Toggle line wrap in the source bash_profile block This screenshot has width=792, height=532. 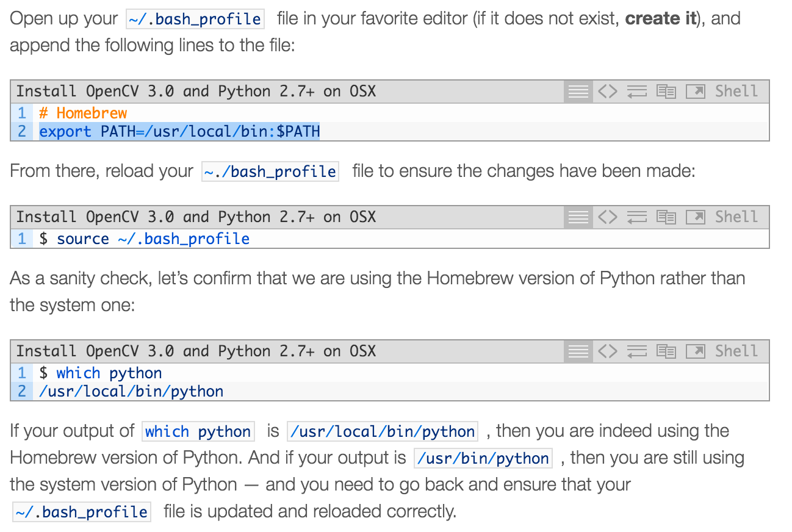(x=637, y=217)
